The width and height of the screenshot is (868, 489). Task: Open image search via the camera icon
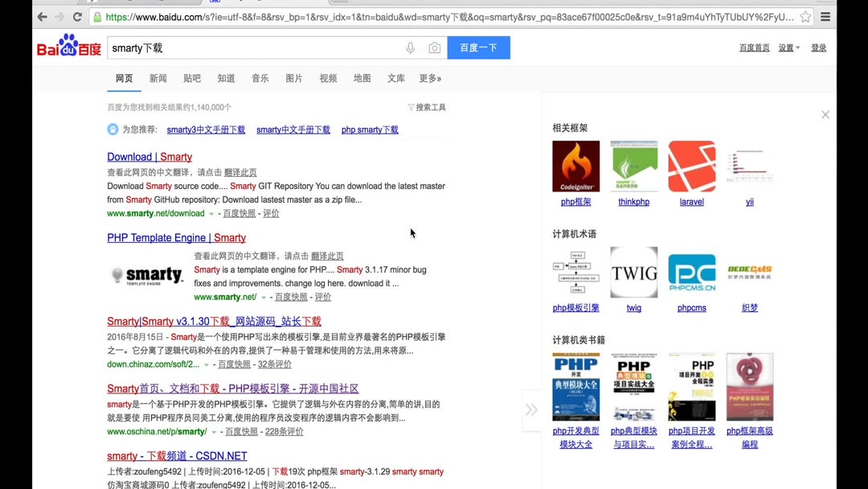(x=432, y=48)
